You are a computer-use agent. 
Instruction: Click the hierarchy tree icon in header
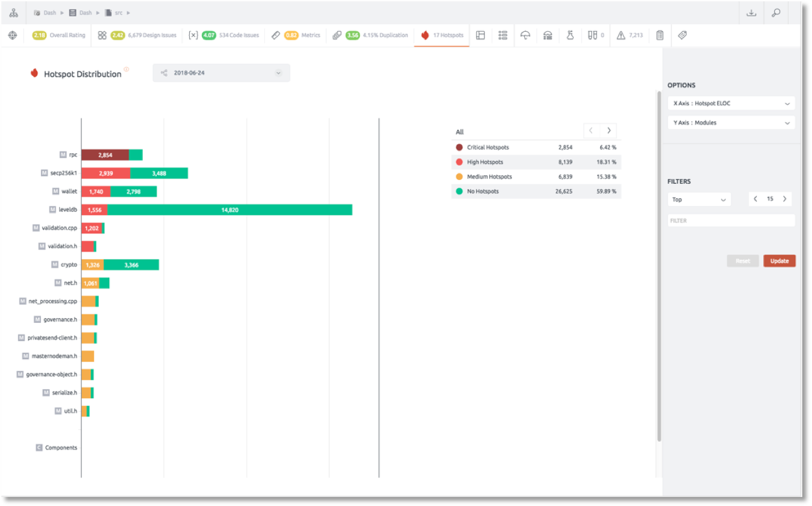click(x=14, y=13)
